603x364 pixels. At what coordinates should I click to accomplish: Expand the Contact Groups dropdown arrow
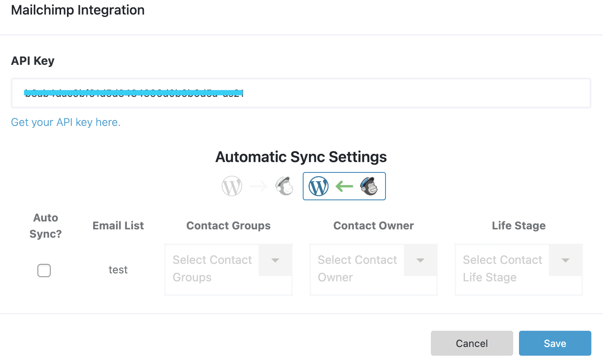click(275, 261)
